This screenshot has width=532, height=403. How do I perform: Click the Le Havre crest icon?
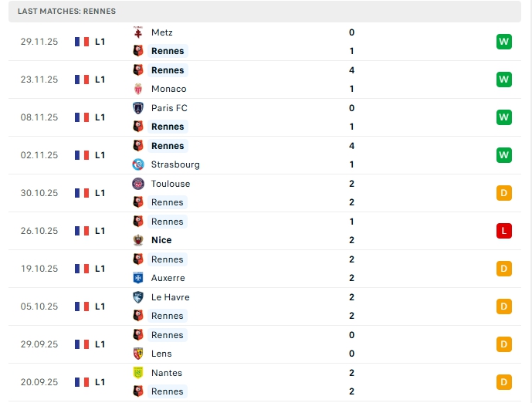pyautogui.click(x=138, y=297)
